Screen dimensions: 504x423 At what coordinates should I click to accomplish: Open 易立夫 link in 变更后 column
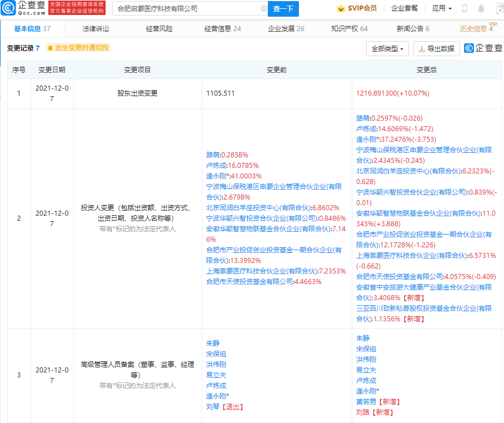point(366,370)
